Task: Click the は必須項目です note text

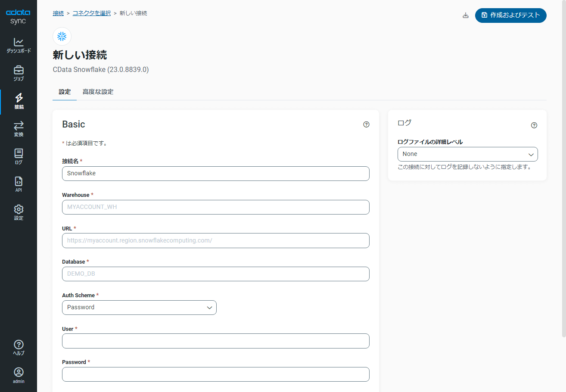Action: point(86,143)
